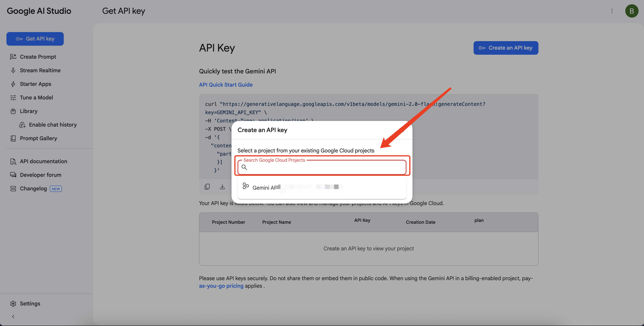Click the Settings gear icon
The height and width of the screenshot is (326, 644).
tap(13, 304)
